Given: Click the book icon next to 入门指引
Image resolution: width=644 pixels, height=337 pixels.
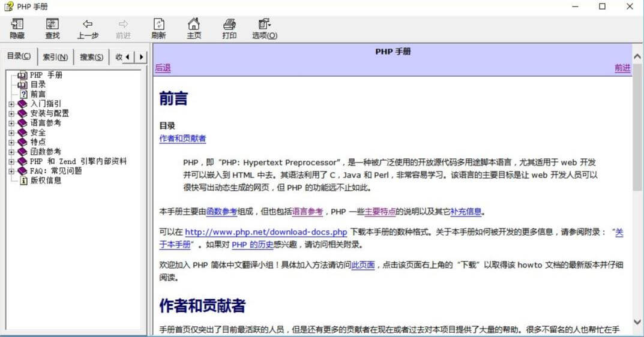Looking at the screenshot, I should (x=22, y=104).
